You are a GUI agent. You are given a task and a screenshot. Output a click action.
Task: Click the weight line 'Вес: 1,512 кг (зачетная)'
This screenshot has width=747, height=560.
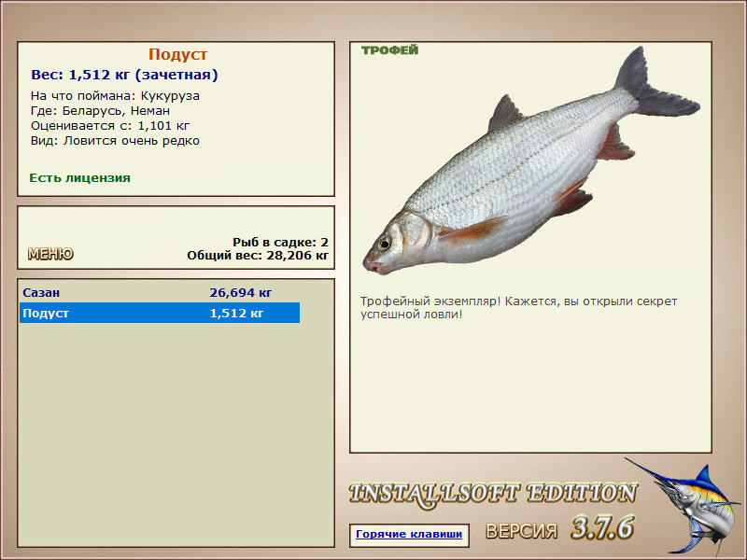coord(124,75)
